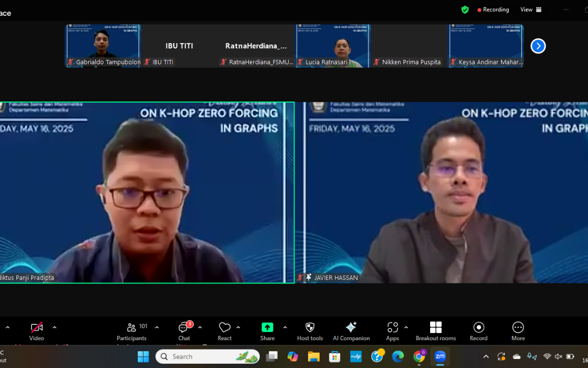Open the Participants panel
The width and height of the screenshot is (588, 368).
(x=131, y=330)
